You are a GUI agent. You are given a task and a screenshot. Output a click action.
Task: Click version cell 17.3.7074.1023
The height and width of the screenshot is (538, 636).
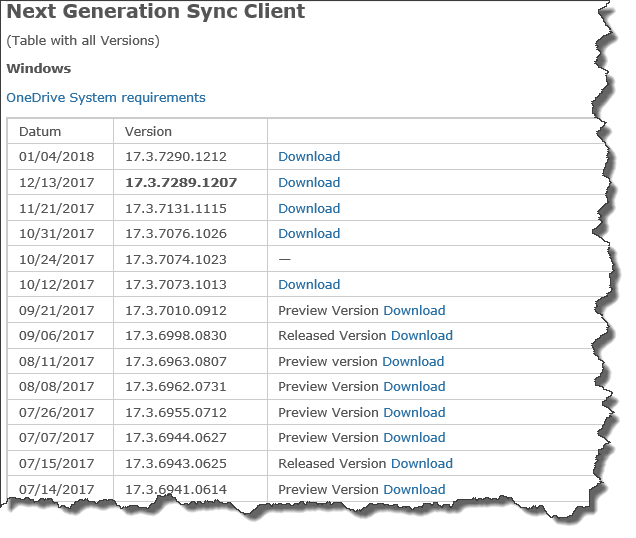pyautogui.click(x=176, y=259)
